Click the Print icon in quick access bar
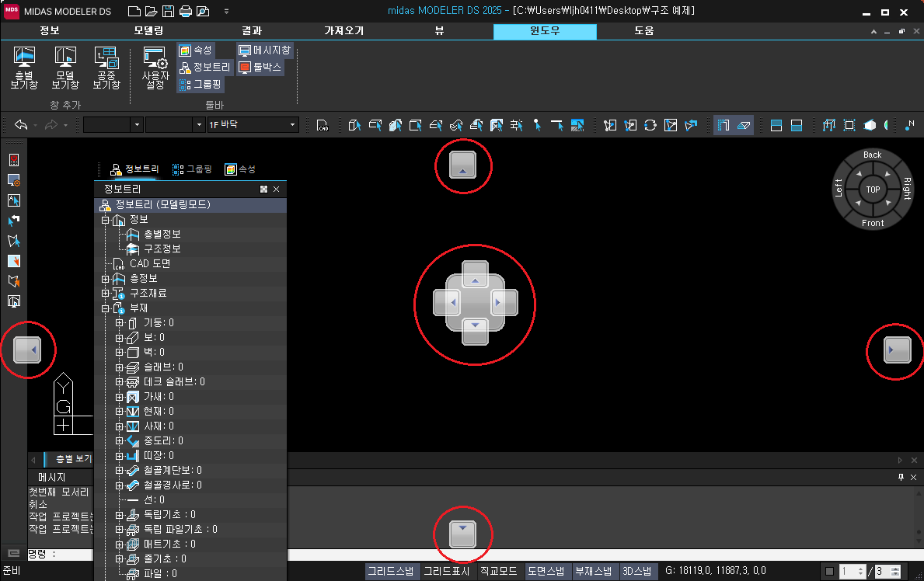The width and height of the screenshot is (924, 581). pyautogui.click(x=185, y=11)
